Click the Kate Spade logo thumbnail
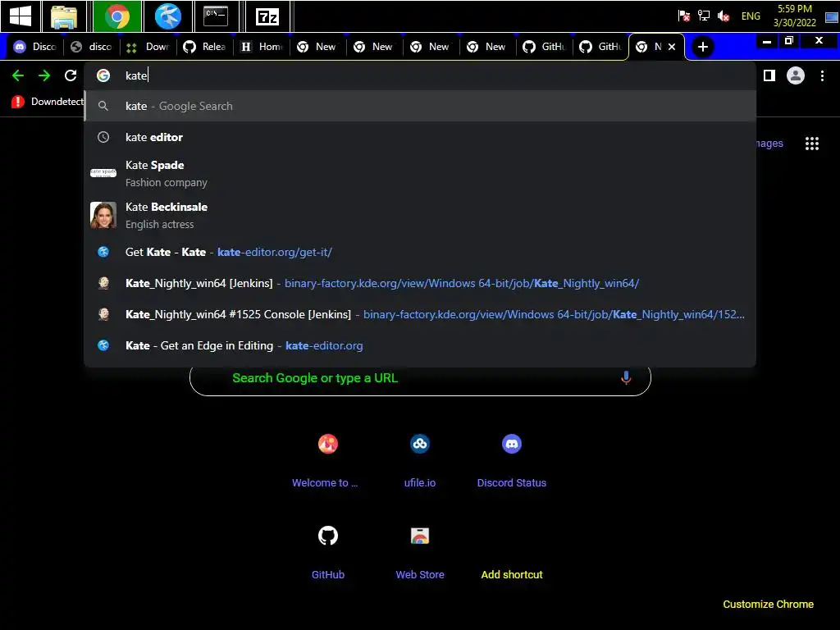The image size is (840, 630). [103, 172]
